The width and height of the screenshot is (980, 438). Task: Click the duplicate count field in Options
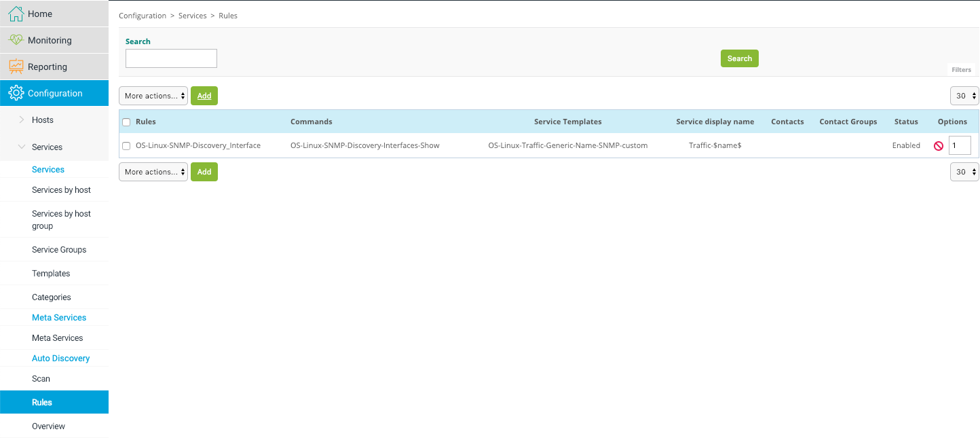coord(960,145)
